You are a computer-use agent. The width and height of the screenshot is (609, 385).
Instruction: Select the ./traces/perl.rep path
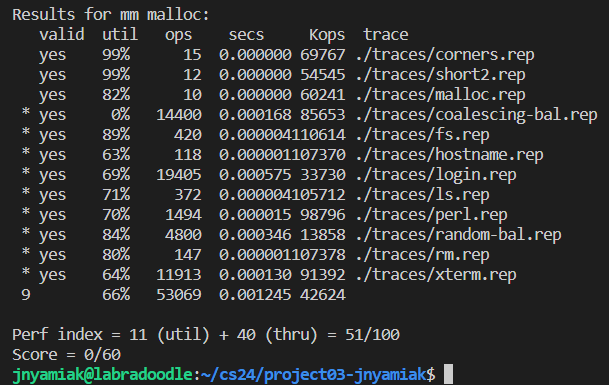coord(431,215)
